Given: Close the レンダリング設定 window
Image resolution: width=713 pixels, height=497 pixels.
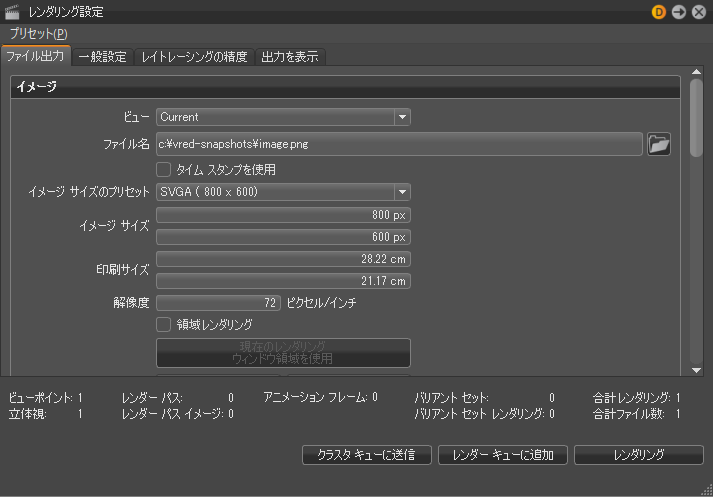Looking at the screenshot, I should (x=698, y=12).
